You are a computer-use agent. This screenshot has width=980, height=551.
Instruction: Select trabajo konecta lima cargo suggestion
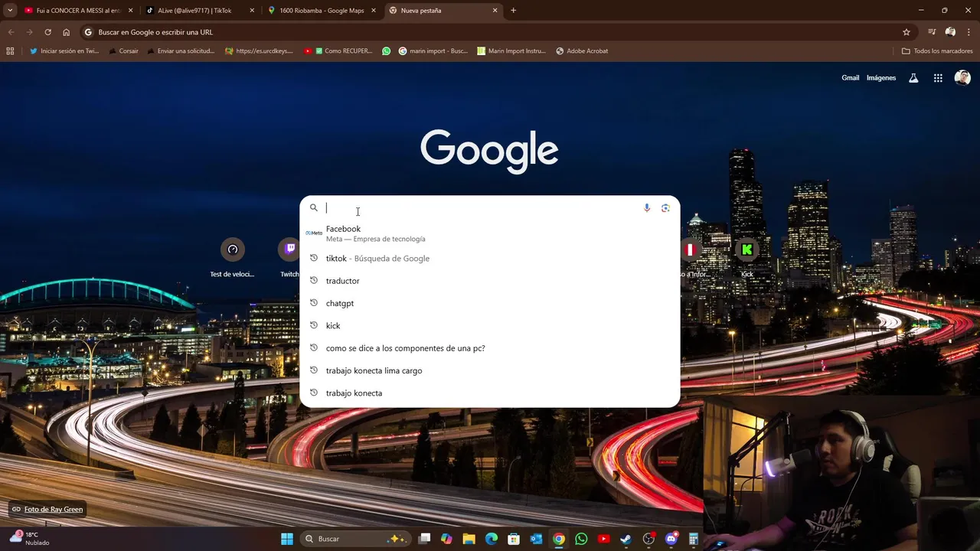coord(490,370)
